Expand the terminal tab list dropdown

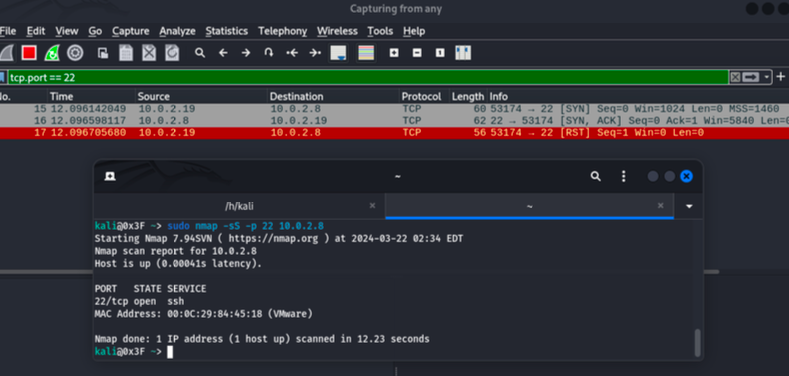coord(689,206)
